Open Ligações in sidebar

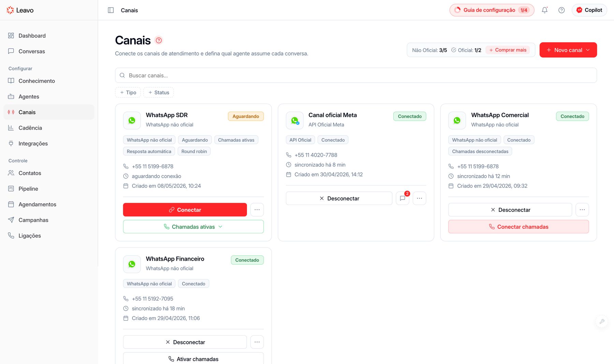[x=49, y=236]
